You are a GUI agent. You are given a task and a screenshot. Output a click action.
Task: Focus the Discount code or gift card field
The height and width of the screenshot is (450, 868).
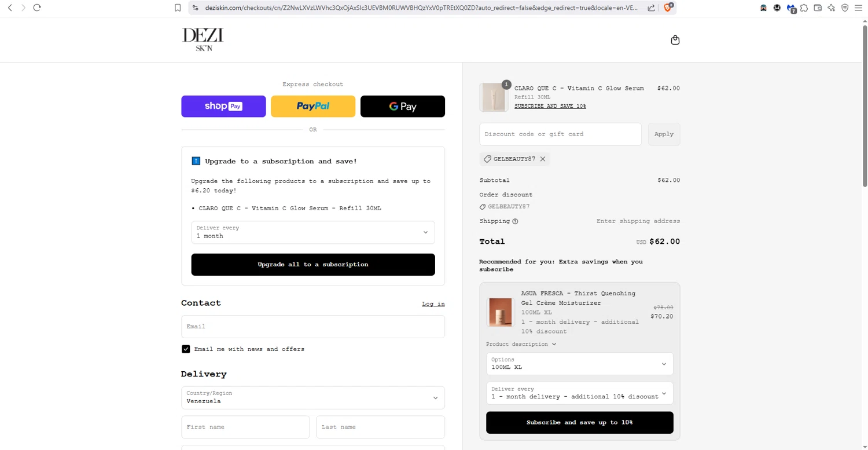561,134
